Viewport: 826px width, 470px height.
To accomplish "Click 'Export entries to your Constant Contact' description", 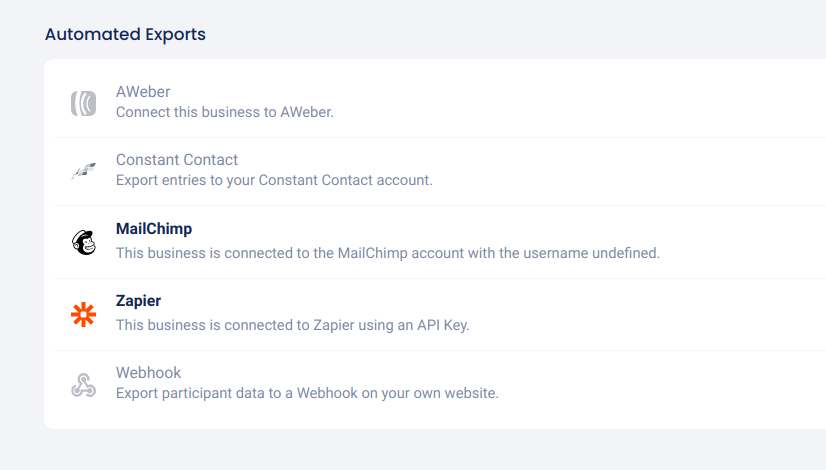I will [274, 180].
